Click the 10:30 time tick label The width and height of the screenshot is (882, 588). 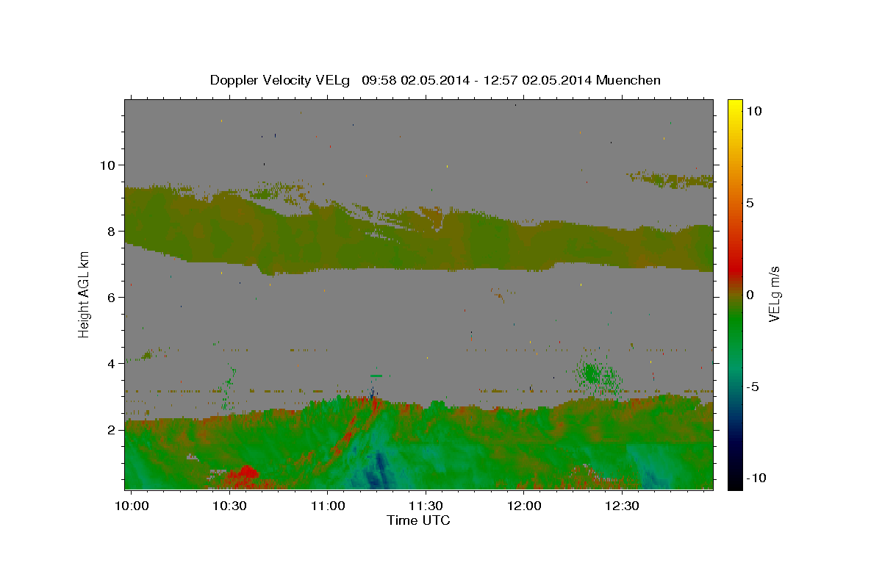point(230,506)
